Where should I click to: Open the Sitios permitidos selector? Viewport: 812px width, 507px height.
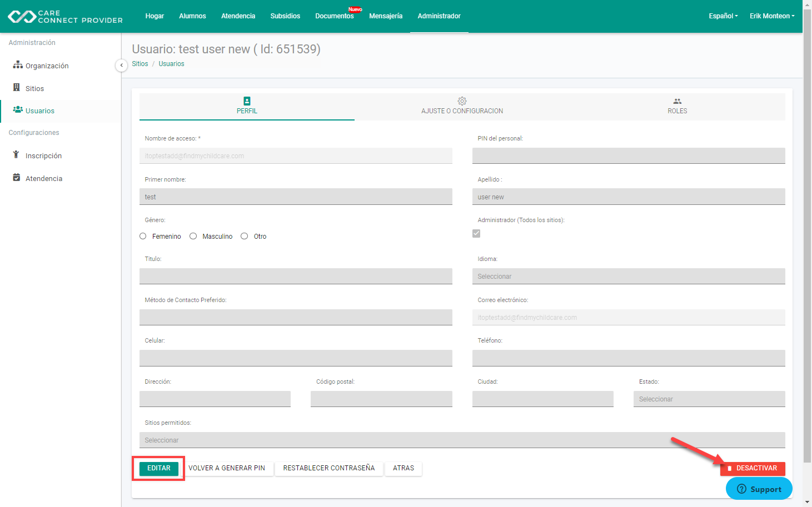tap(462, 440)
